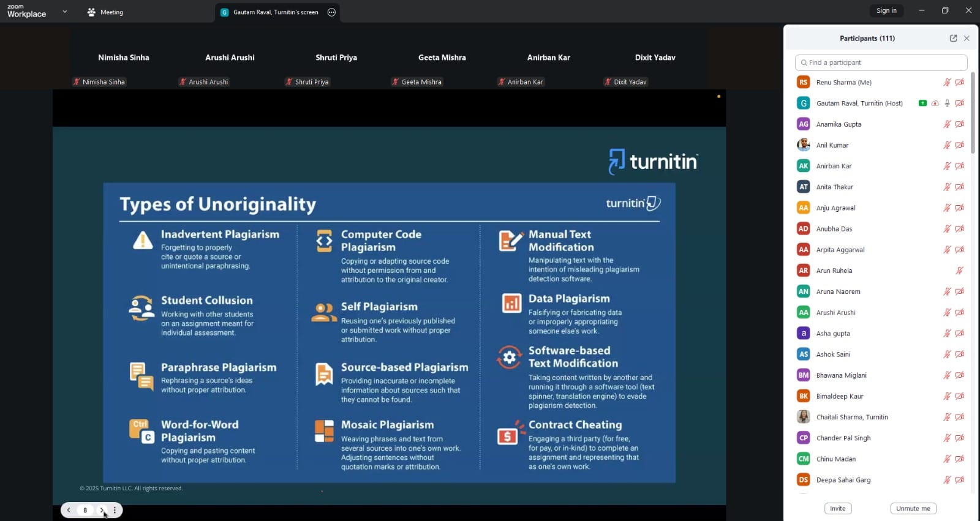Open the Zoom Workplace dropdown arrow
Image resolution: width=980 pixels, height=521 pixels.
(x=65, y=12)
